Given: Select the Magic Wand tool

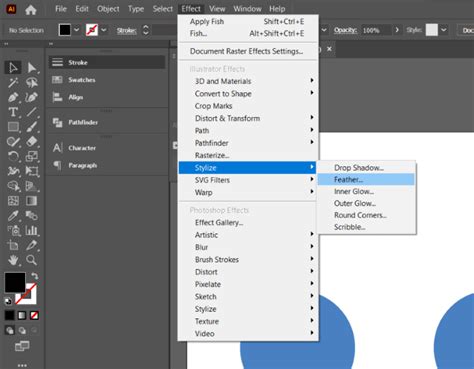Looking at the screenshot, I should click(x=13, y=82).
